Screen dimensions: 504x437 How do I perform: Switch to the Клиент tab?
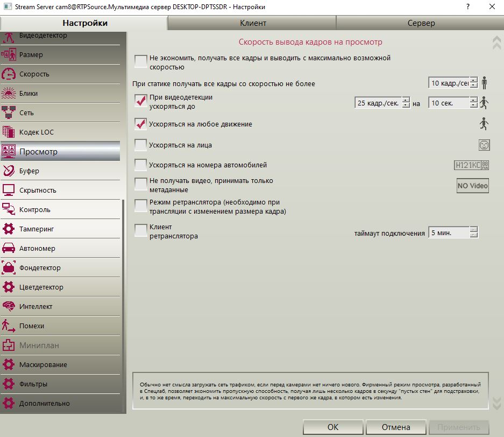[253, 23]
